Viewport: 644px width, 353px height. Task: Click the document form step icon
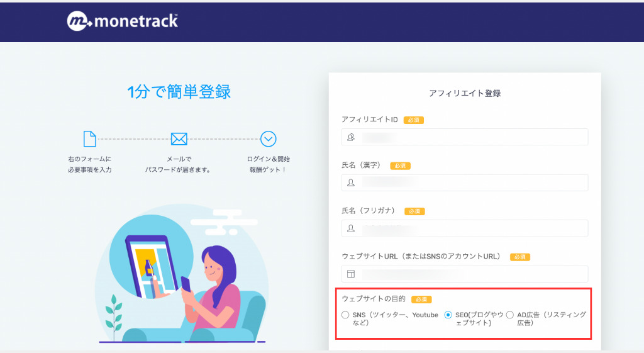(89, 139)
